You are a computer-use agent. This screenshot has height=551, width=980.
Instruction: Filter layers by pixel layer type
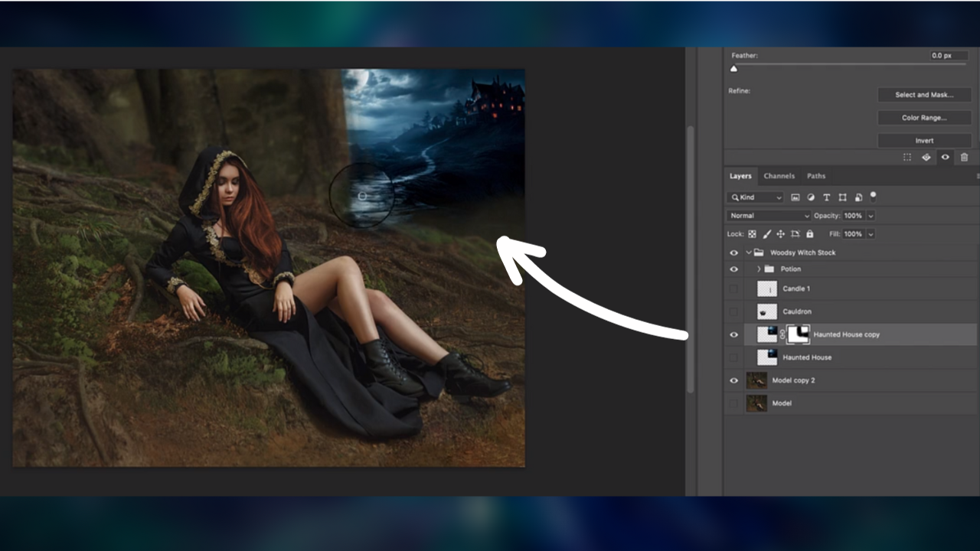[x=795, y=197]
